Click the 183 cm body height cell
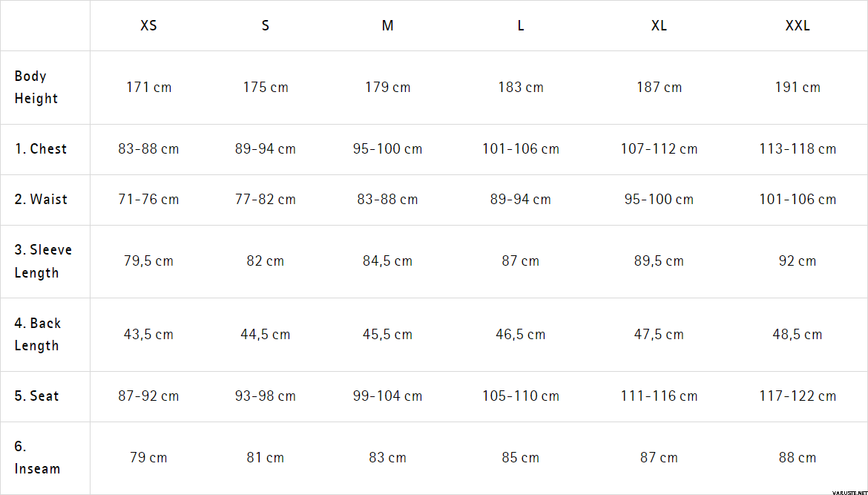 tap(521, 88)
